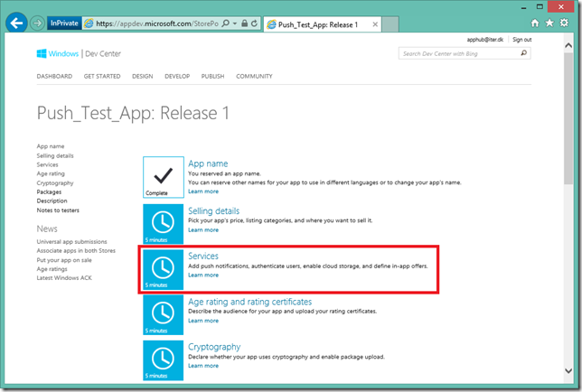Focus the Search Dev Center with Bing field
Image resolution: width=582 pixels, height=392 pixels.
click(x=459, y=54)
